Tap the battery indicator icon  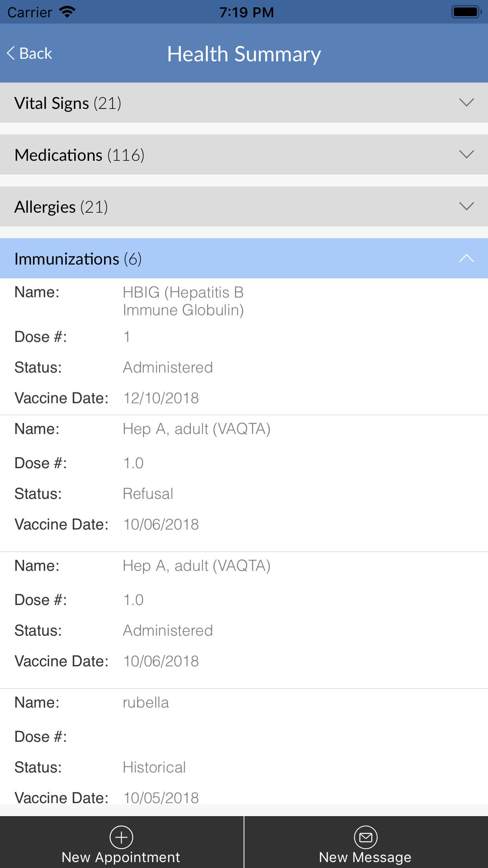coord(466,12)
